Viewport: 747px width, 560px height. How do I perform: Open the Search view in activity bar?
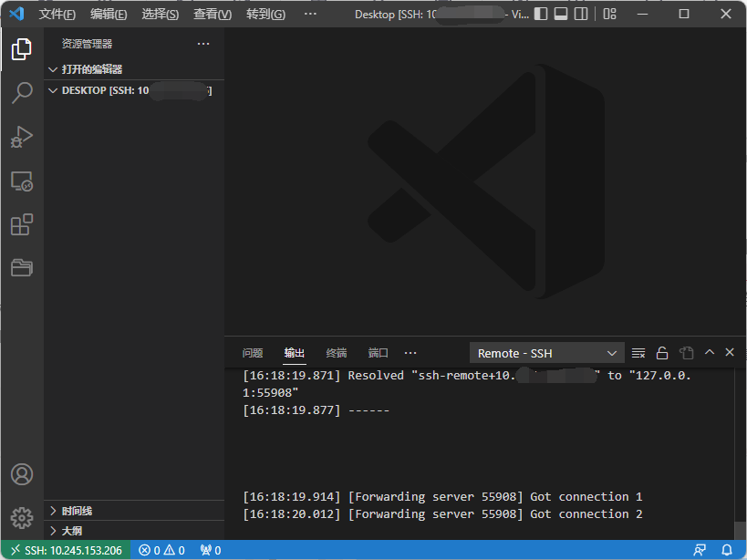pos(22,93)
